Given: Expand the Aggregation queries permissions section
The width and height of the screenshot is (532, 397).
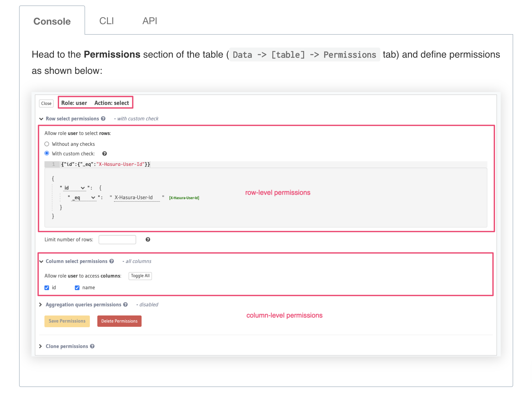Looking at the screenshot, I should tap(41, 305).
